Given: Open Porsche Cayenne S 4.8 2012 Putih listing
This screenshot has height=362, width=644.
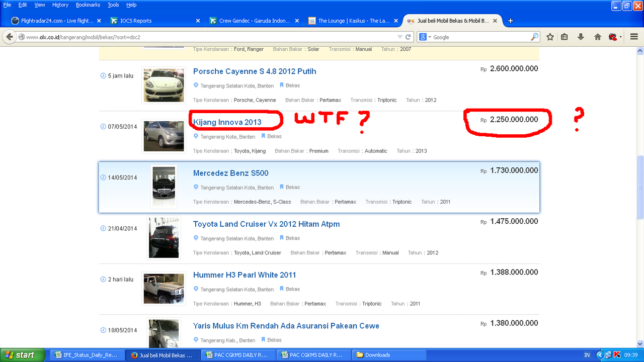Looking at the screenshot, I should click(255, 71).
